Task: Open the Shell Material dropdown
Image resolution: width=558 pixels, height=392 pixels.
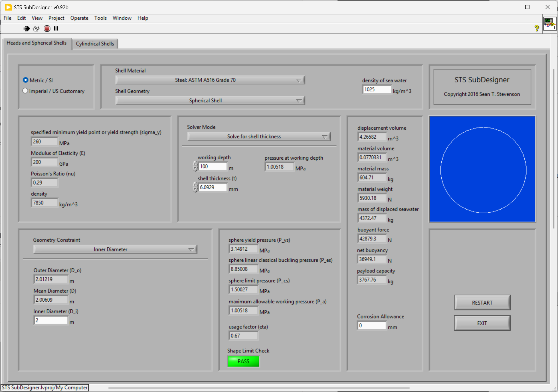Action: pyautogui.click(x=210, y=80)
